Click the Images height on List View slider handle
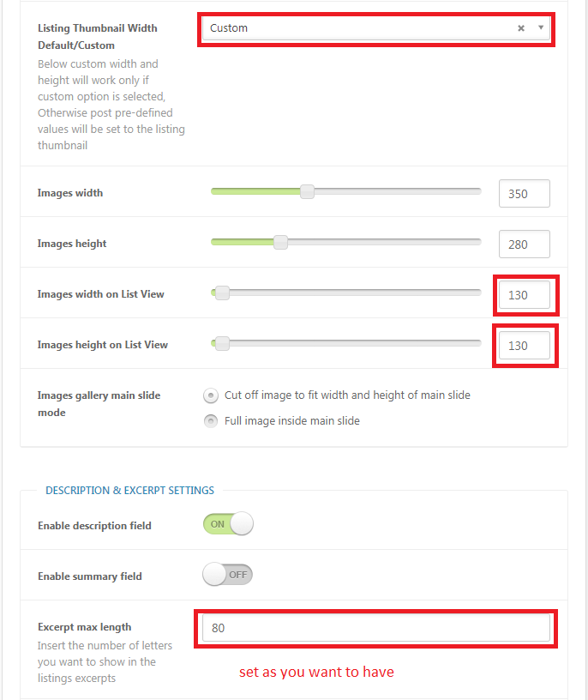The height and width of the screenshot is (700, 588). [x=222, y=344]
